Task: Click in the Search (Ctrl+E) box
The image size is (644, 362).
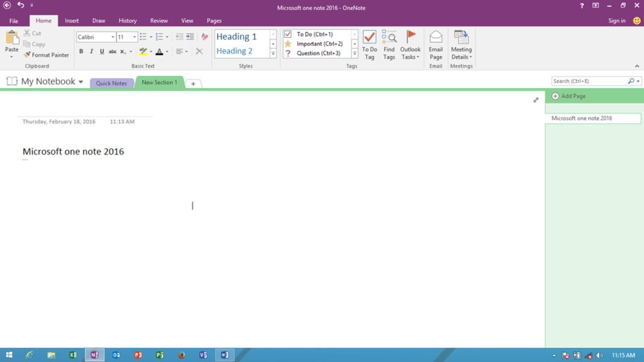Action: click(589, 81)
